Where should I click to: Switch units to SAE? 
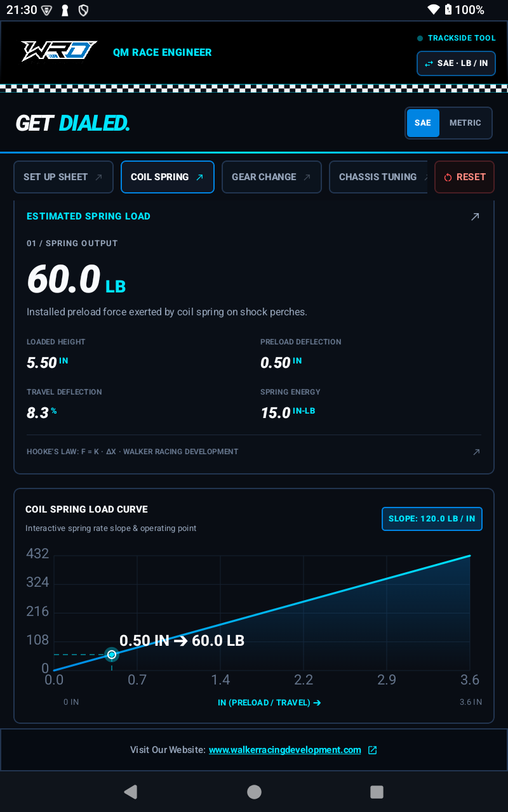click(x=423, y=123)
